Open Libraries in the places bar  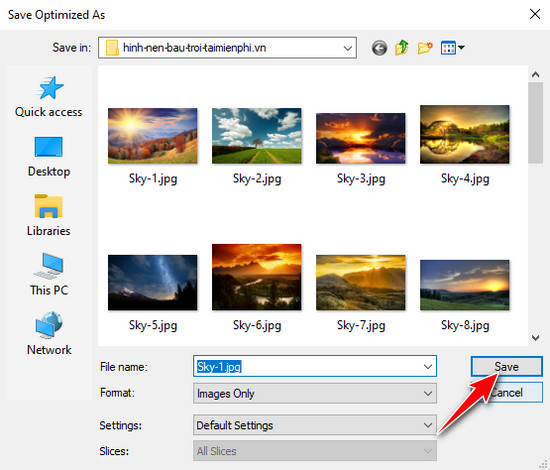(49, 216)
